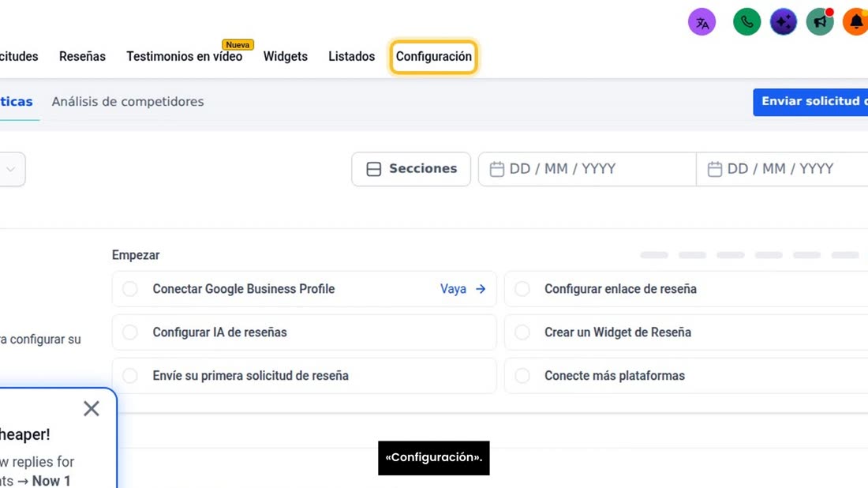This screenshot has width=868, height=488.
Task: Open the orange notifications bell
Action: 855,22
